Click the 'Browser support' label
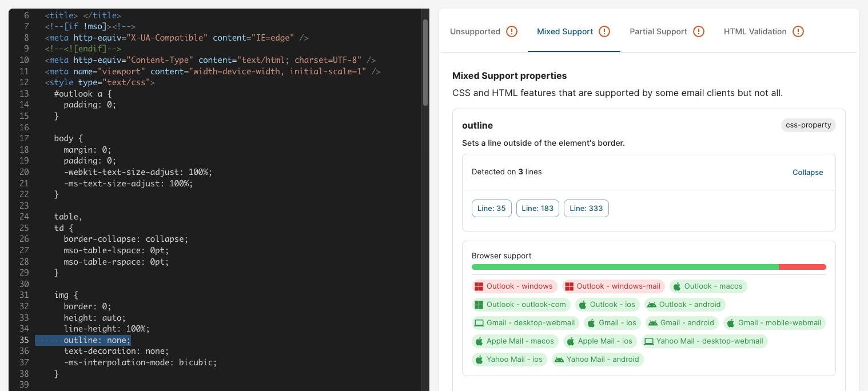The height and width of the screenshot is (391, 868). [501, 256]
